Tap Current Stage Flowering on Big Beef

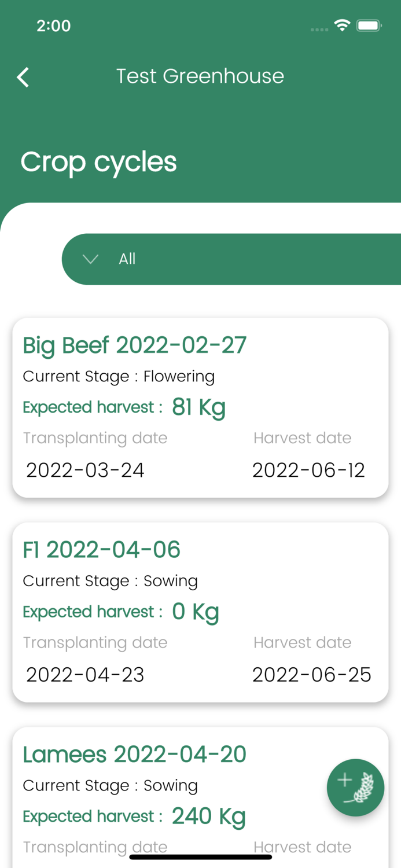tap(119, 377)
